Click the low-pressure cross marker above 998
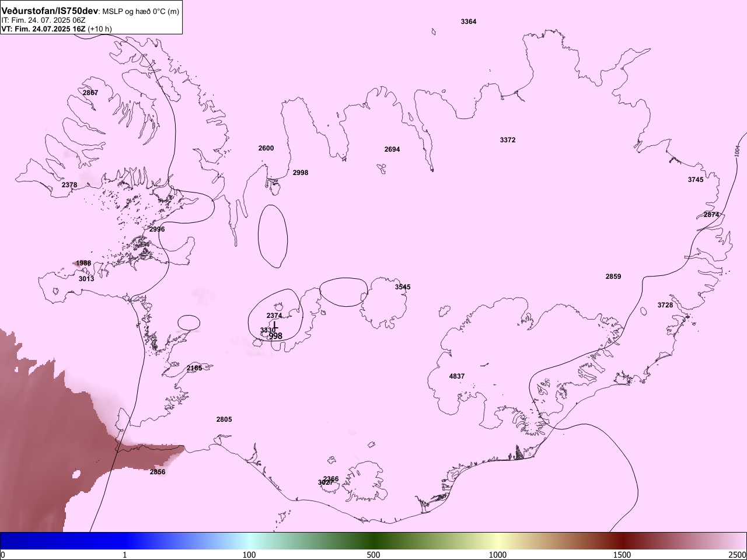 pos(274,325)
